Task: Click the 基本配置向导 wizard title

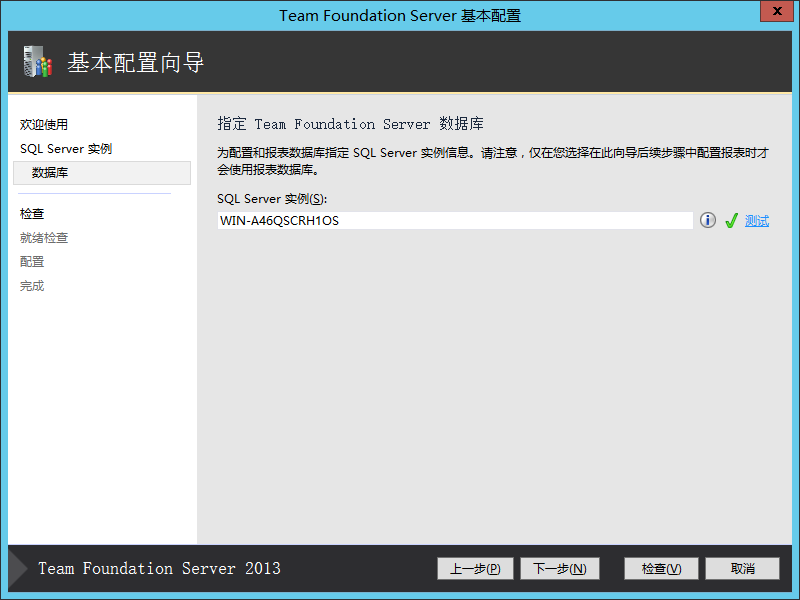Action: tap(136, 63)
